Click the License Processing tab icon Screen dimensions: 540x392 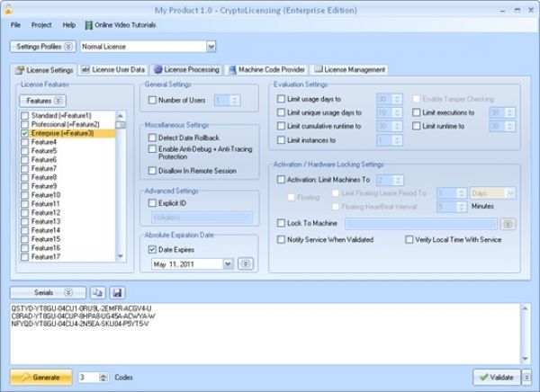157,69
